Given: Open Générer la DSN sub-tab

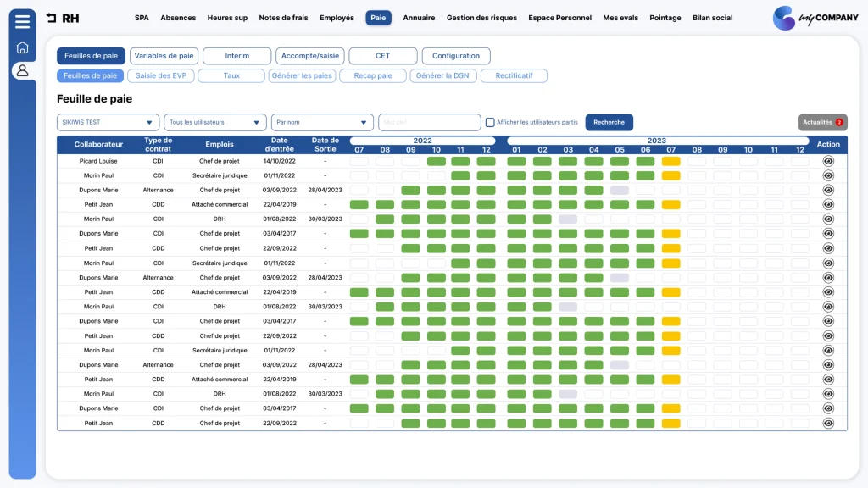Looking at the screenshot, I should coord(442,75).
